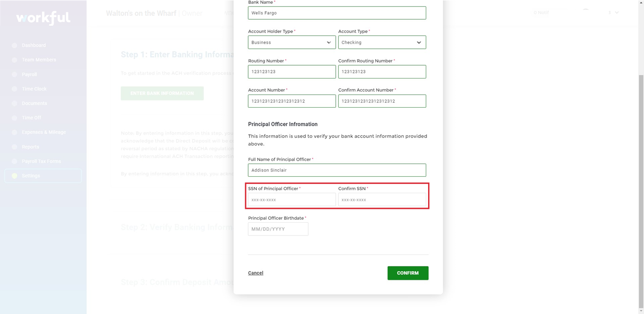
Task: Open the Account Type dropdown
Action: pos(382,42)
